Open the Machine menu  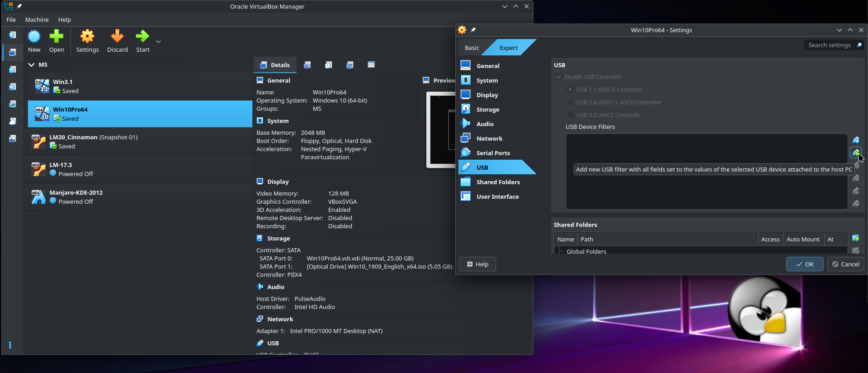(x=37, y=20)
